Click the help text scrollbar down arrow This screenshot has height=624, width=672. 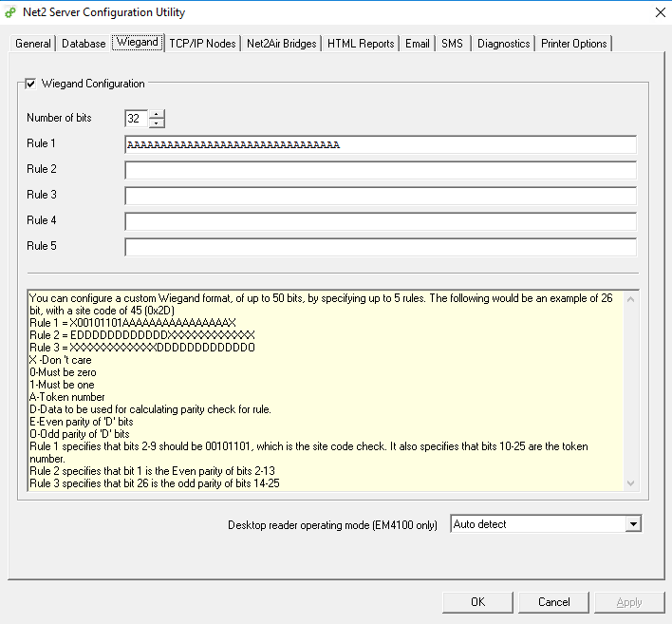pyautogui.click(x=631, y=482)
